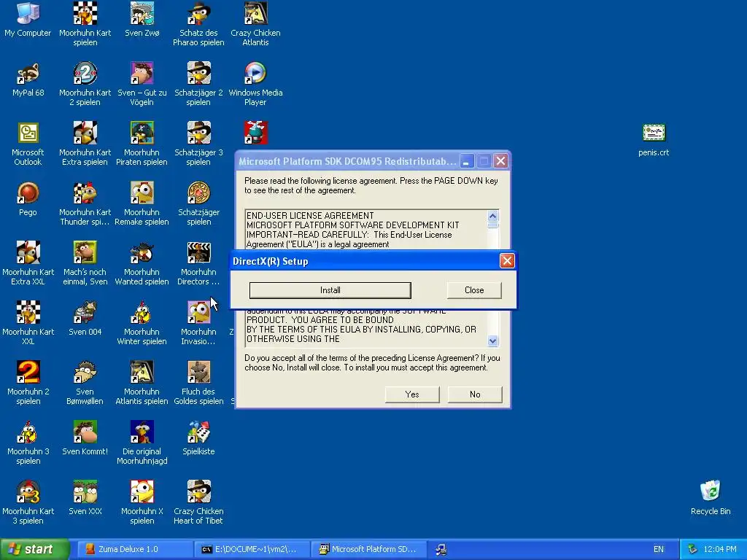Select Crazy Chicken Atlantis icon

pos(255,24)
